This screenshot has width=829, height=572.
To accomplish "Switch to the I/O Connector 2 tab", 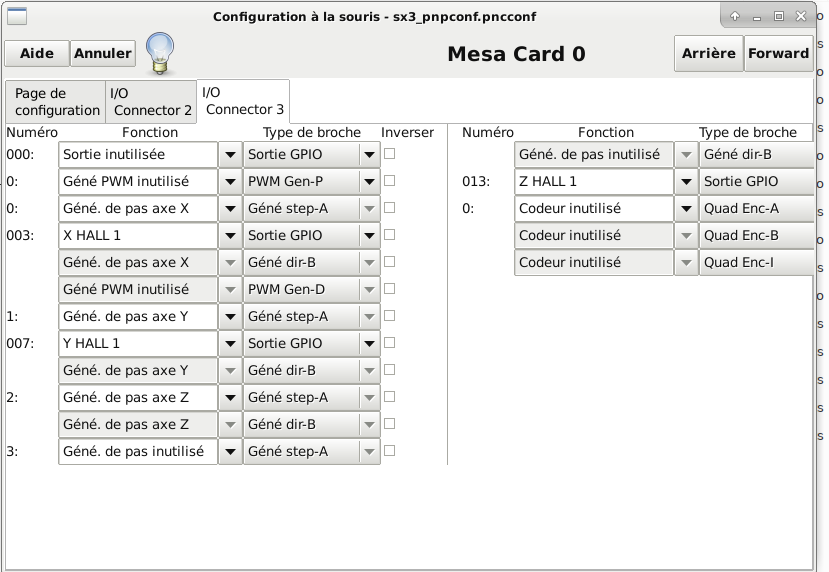I will click(151, 102).
